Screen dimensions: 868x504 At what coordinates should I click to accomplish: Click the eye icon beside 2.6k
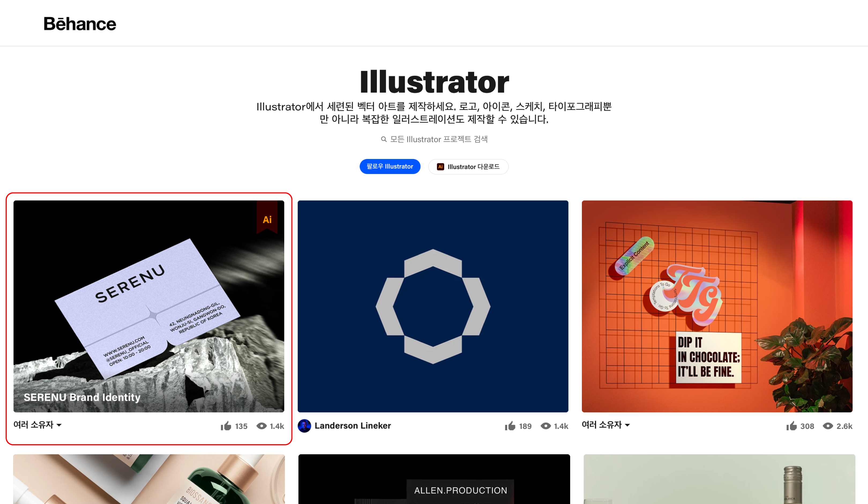[x=828, y=426]
